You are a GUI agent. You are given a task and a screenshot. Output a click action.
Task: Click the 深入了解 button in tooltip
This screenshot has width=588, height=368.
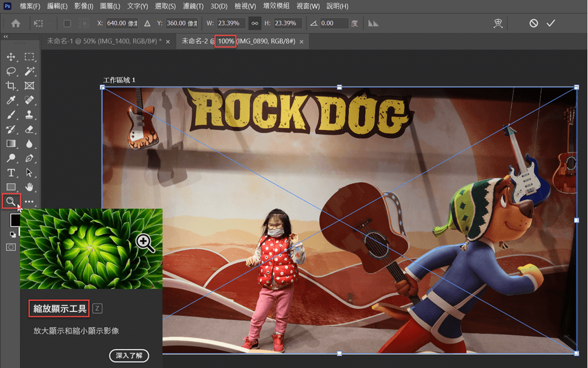click(x=129, y=355)
